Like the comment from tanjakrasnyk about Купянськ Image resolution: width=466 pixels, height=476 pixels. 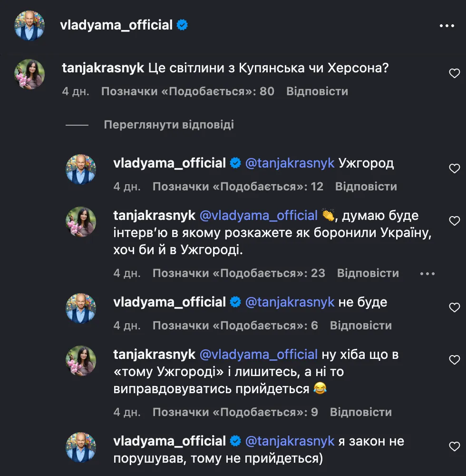tap(455, 72)
